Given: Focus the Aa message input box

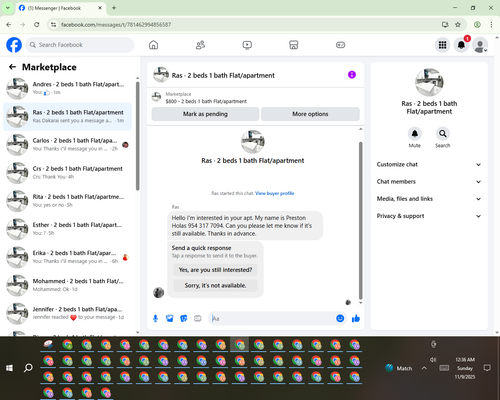Looking at the screenshot, I should 273,319.
